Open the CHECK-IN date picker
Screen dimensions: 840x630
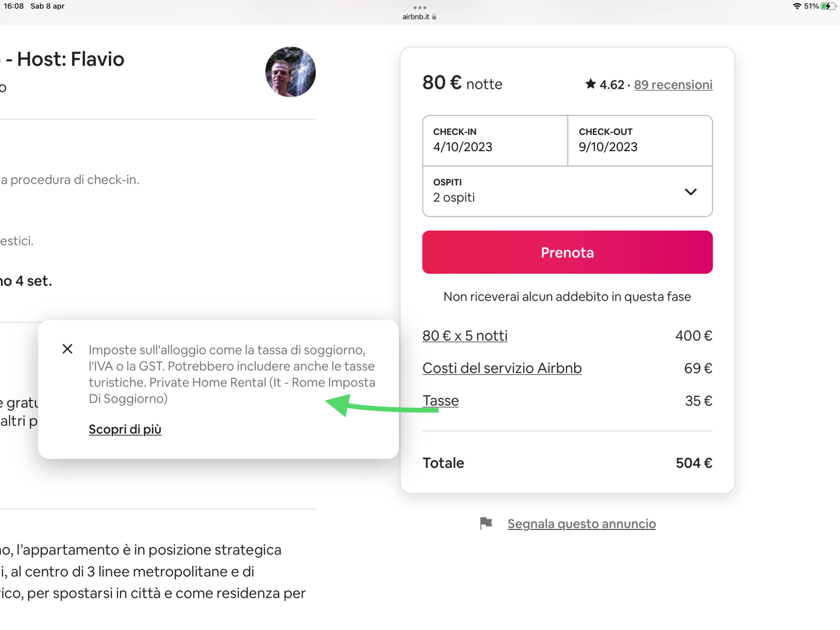(x=494, y=141)
